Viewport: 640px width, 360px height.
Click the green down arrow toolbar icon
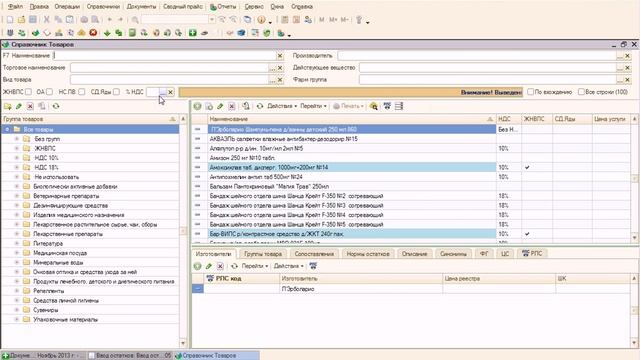[x=107, y=33]
